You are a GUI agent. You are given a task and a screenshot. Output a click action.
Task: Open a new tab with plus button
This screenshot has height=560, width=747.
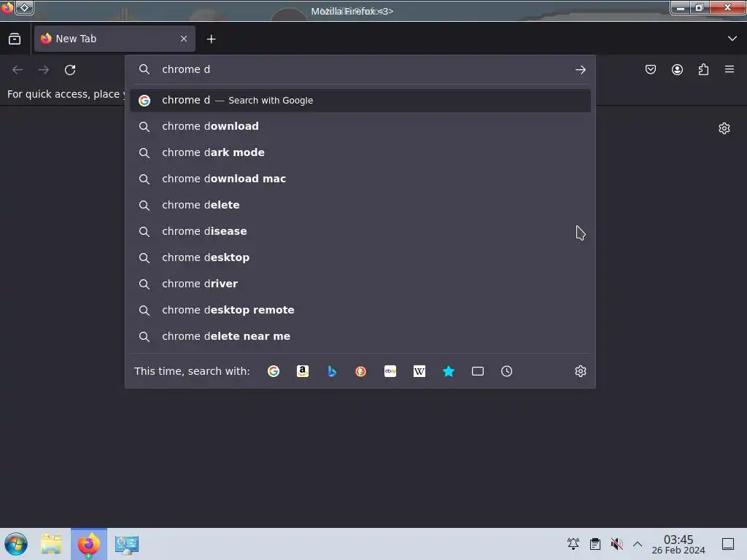click(x=211, y=39)
